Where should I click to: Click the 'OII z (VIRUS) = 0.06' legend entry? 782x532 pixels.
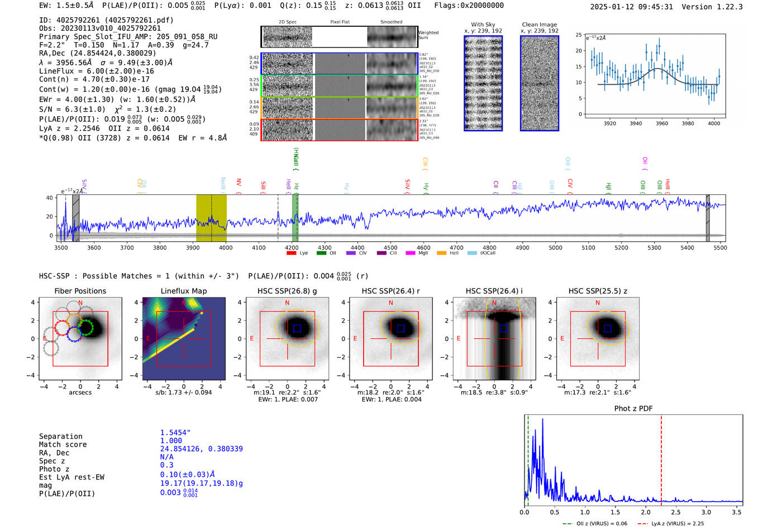595,524
